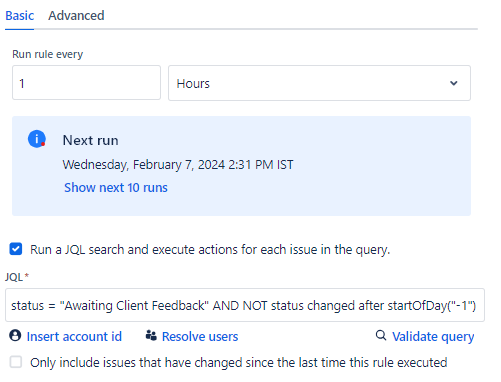Click the Next run heading
The height and width of the screenshot is (382, 501).
coord(90,140)
